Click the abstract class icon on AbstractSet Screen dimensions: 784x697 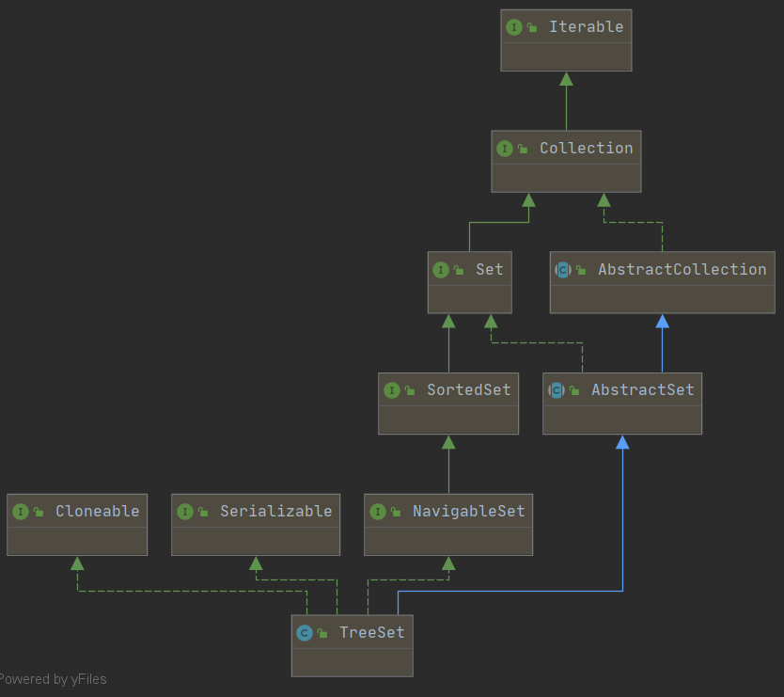(x=556, y=390)
